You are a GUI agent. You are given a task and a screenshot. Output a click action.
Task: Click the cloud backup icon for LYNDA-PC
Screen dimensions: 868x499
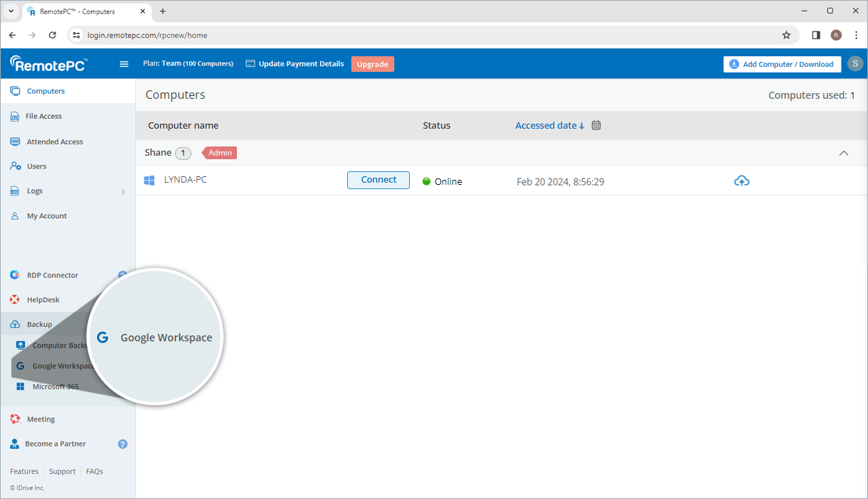point(741,181)
